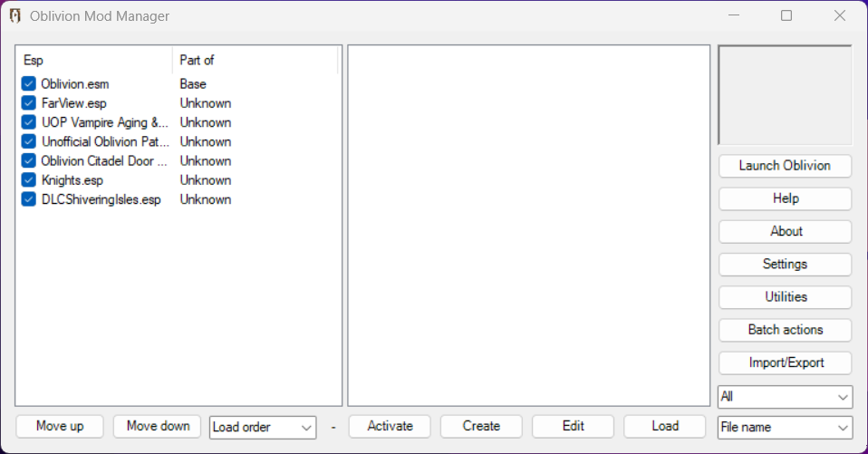This screenshot has height=454, width=868.
Task: Close the Oblivion Mod Manager window
Action: coord(839,15)
